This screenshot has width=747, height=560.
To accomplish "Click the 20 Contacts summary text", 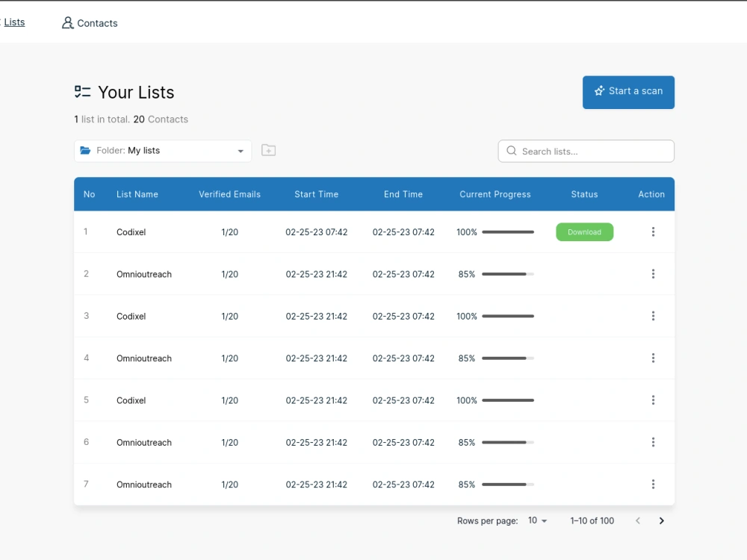I will [x=161, y=119].
